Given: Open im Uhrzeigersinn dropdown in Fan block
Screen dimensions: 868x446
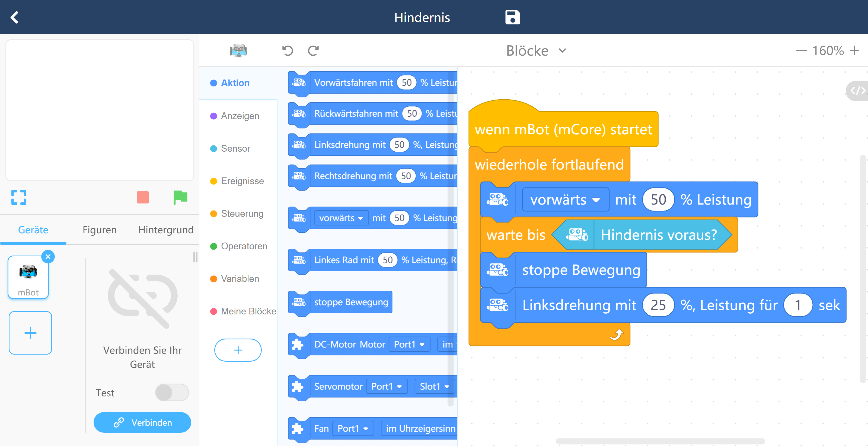Looking at the screenshot, I should pyautogui.click(x=420, y=428).
